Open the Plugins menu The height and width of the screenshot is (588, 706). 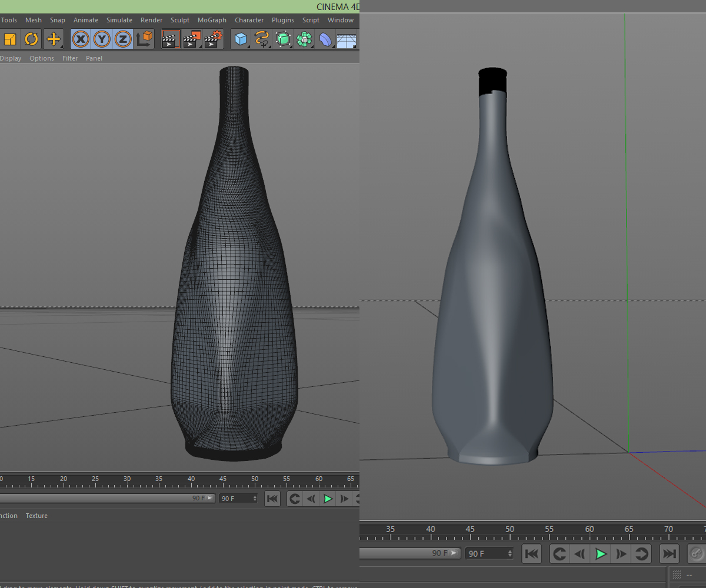[x=283, y=20]
